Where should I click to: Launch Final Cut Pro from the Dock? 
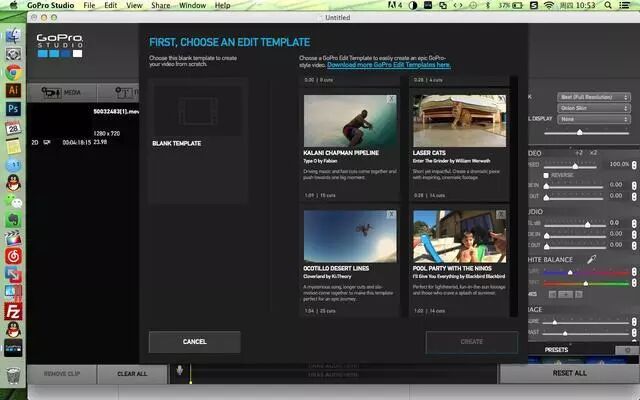click(x=13, y=238)
